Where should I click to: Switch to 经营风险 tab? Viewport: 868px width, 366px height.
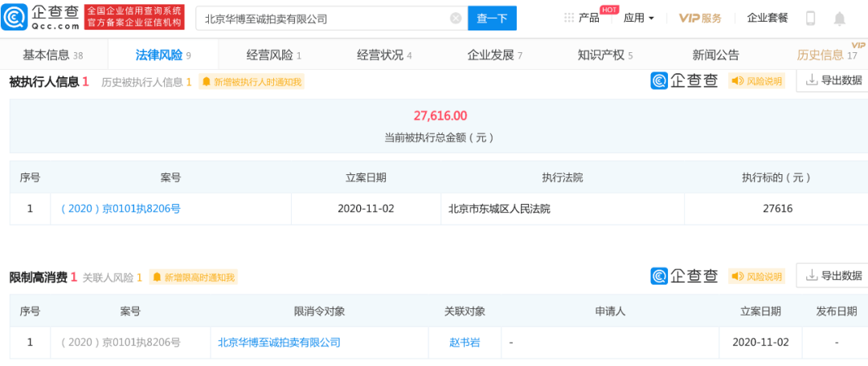pos(274,55)
